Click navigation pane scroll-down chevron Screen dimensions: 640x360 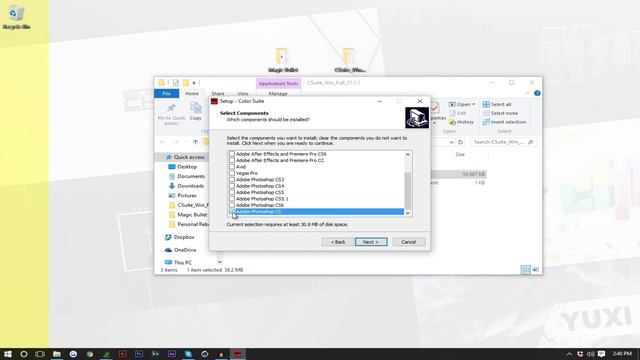(x=220, y=262)
